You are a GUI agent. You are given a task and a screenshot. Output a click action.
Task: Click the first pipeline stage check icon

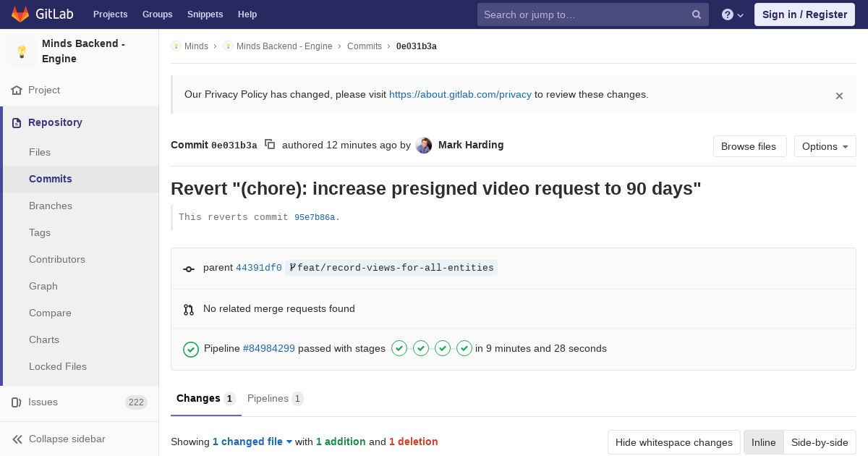pos(399,348)
